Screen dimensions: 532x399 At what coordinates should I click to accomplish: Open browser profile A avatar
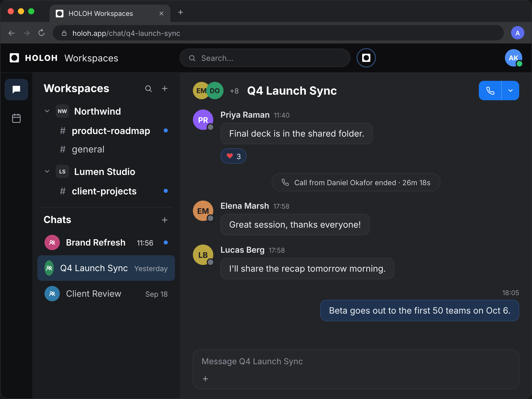coord(518,33)
